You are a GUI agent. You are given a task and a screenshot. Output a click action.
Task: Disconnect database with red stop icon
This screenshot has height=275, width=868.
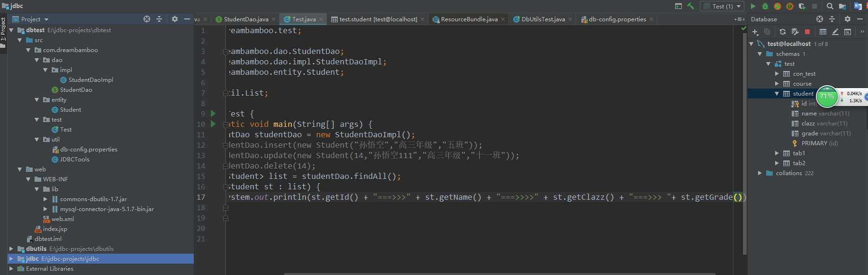click(x=807, y=32)
